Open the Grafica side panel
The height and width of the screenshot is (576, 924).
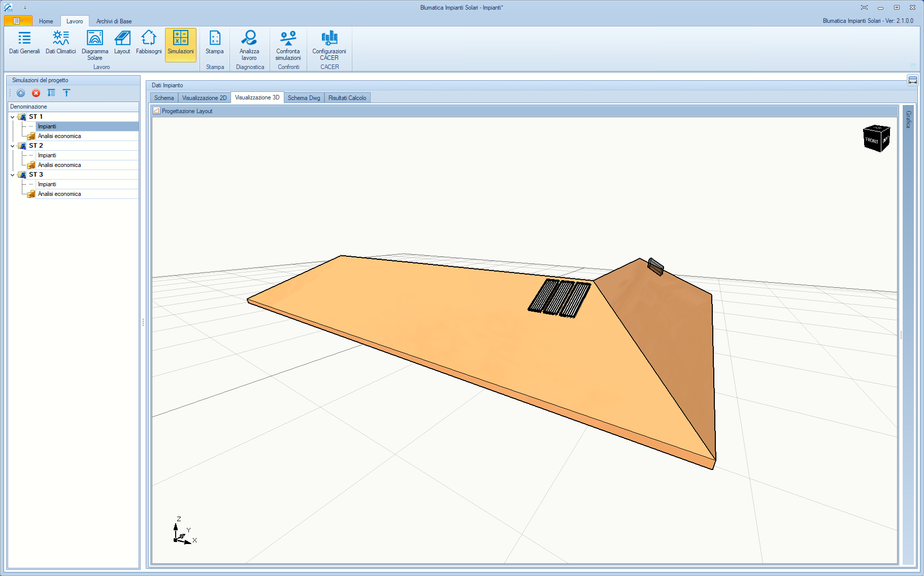908,119
